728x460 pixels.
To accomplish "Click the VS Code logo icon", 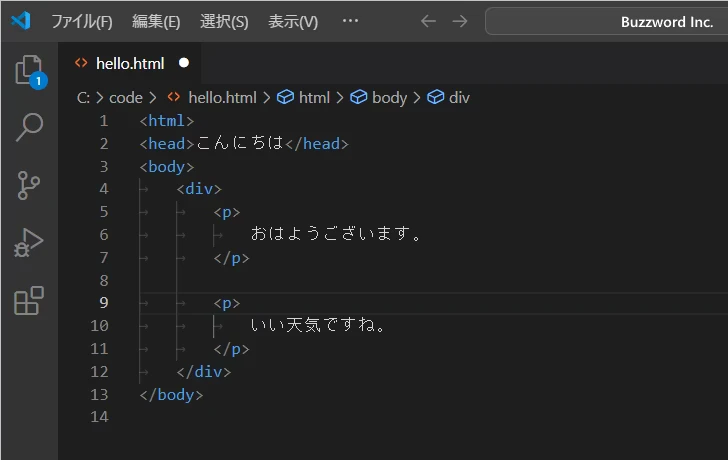I will [21, 21].
